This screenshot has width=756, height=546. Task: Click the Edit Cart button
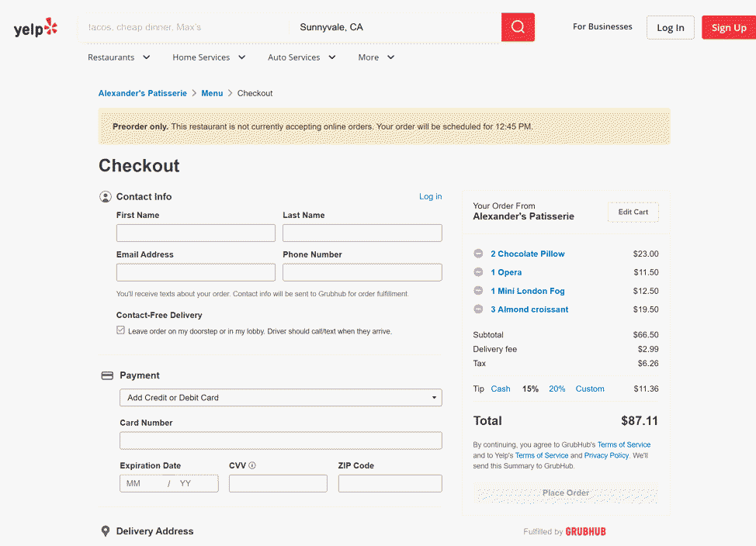coord(633,213)
